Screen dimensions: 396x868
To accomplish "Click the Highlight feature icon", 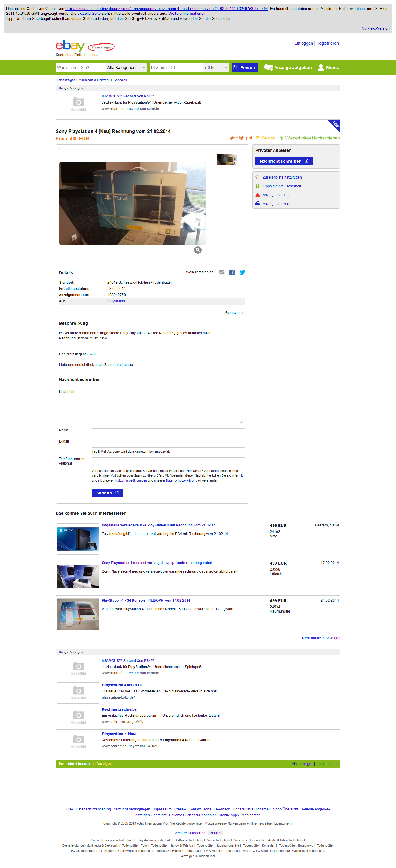I will [x=232, y=138].
